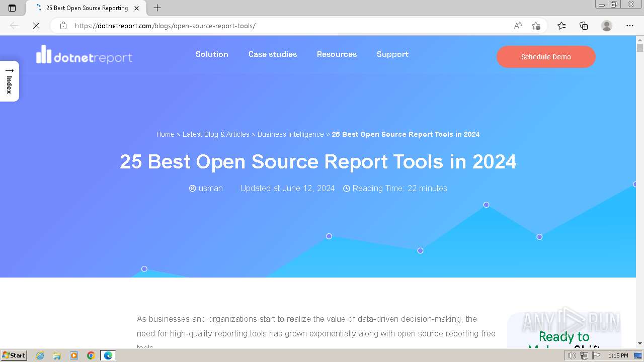Image resolution: width=644 pixels, height=362 pixels.
Task: Click the vertical scrollbar thumb
Action: point(640,48)
